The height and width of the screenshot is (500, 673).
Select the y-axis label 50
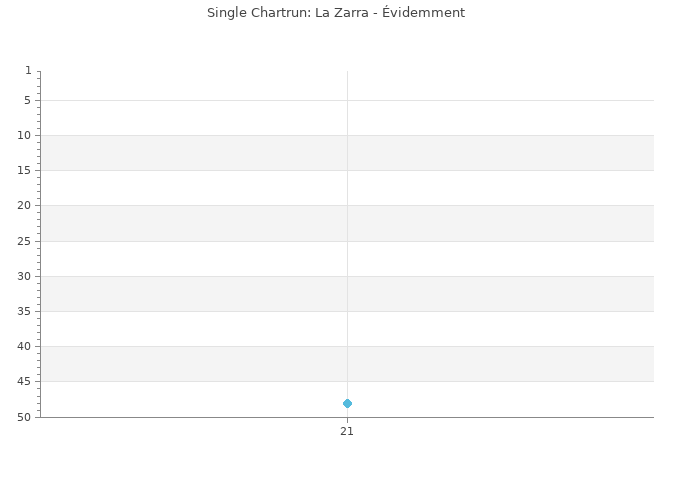click(x=24, y=417)
